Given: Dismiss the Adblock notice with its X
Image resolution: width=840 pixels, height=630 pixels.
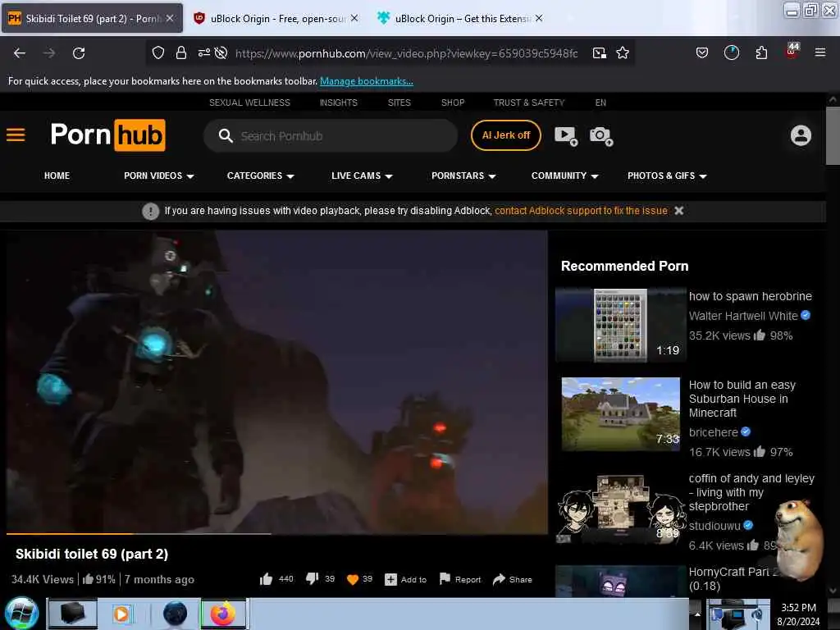Looking at the screenshot, I should click(678, 211).
